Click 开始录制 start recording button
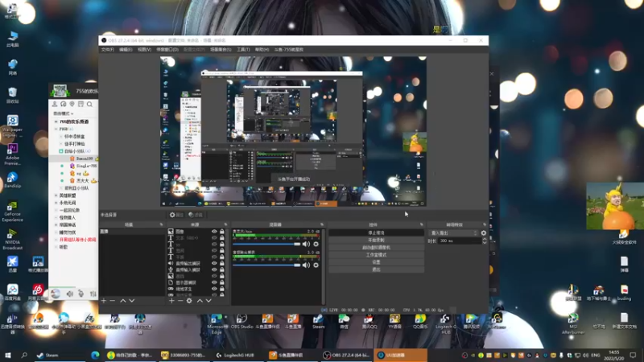This screenshot has width=644, height=362. click(376, 240)
